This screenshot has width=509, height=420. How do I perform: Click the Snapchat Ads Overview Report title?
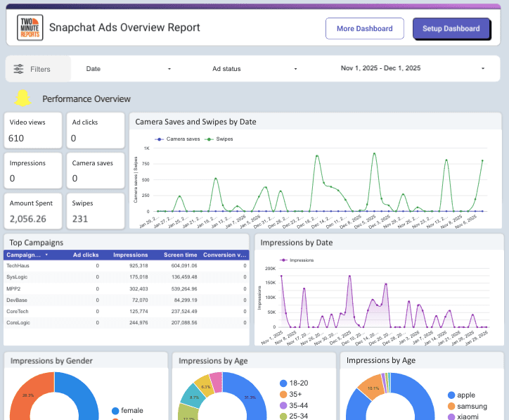click(x=124, y=27)
